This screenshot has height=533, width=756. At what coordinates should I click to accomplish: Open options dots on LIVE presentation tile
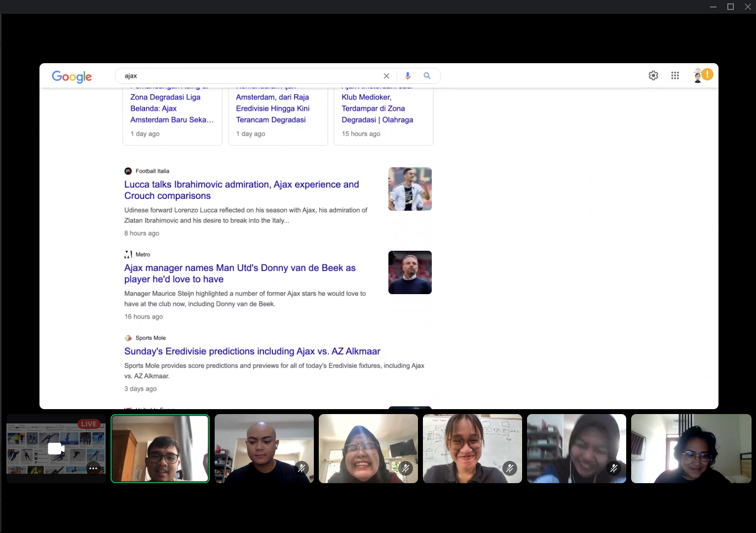(93, 468)
